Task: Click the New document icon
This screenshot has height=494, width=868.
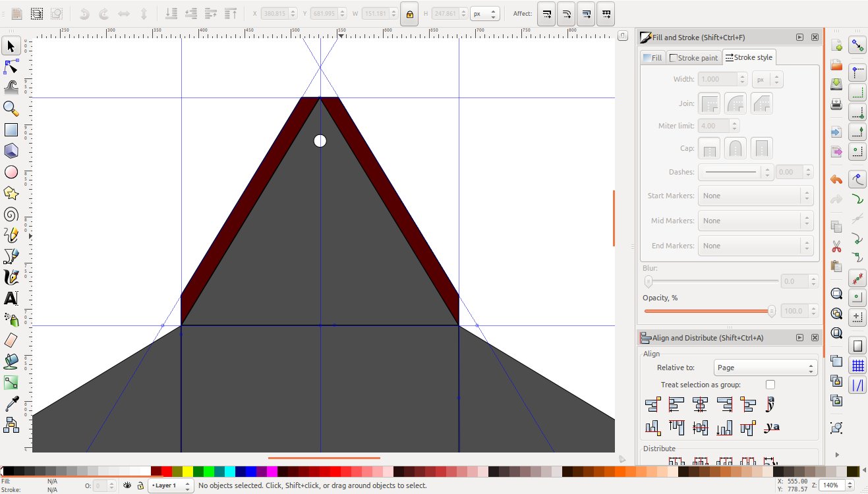Action: (x=836, y=46)
